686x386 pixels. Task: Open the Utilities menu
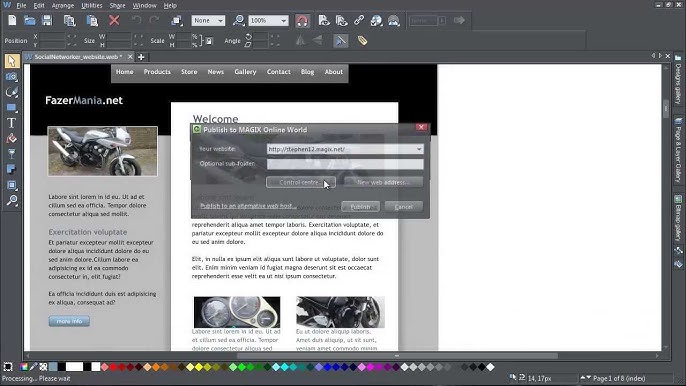coord(91,6)
